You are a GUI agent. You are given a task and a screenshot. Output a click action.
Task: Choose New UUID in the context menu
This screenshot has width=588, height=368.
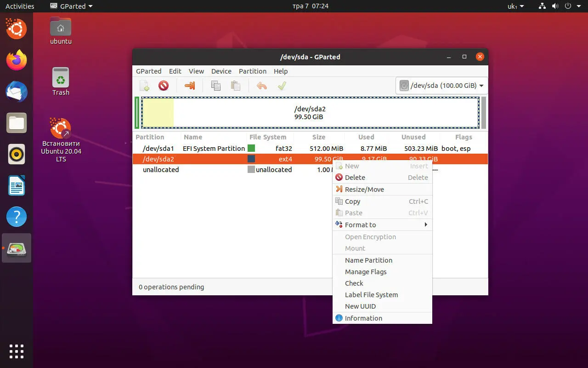pos(382,306)
